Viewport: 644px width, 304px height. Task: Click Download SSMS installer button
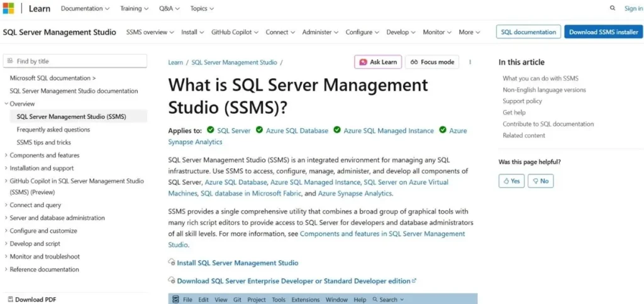(603, 32)
